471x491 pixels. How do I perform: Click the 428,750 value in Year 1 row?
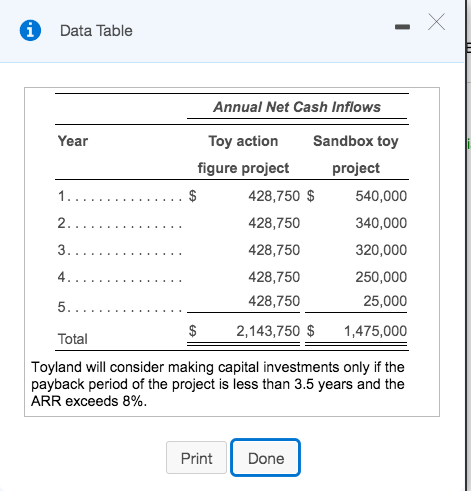tap(274, 196)
